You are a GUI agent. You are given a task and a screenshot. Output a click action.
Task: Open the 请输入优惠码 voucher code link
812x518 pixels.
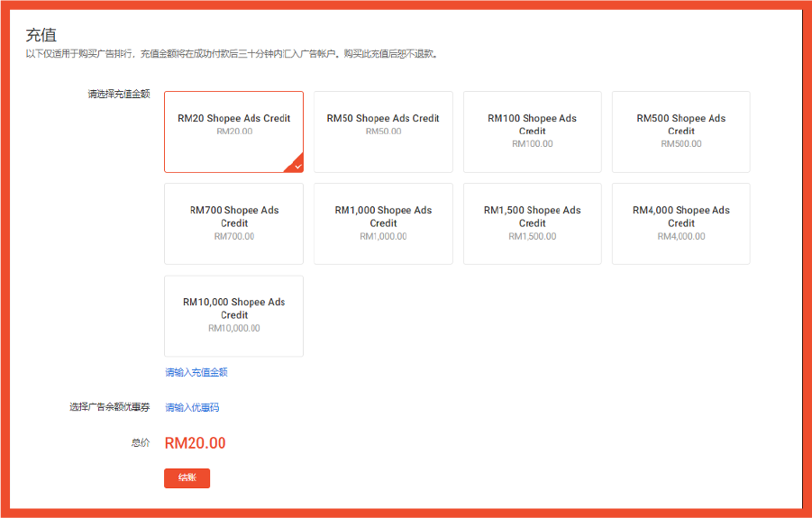tap(192, 407)
